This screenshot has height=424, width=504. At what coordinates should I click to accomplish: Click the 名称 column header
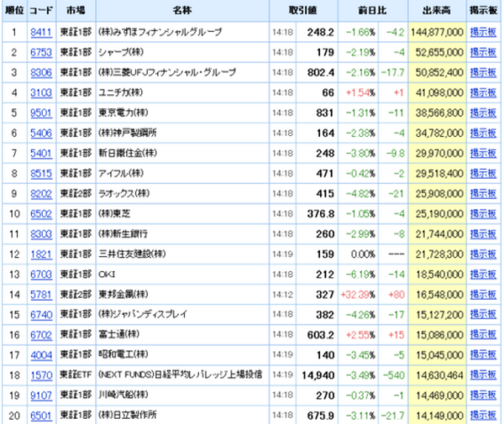pyautogui.click(x=182, y=11)
